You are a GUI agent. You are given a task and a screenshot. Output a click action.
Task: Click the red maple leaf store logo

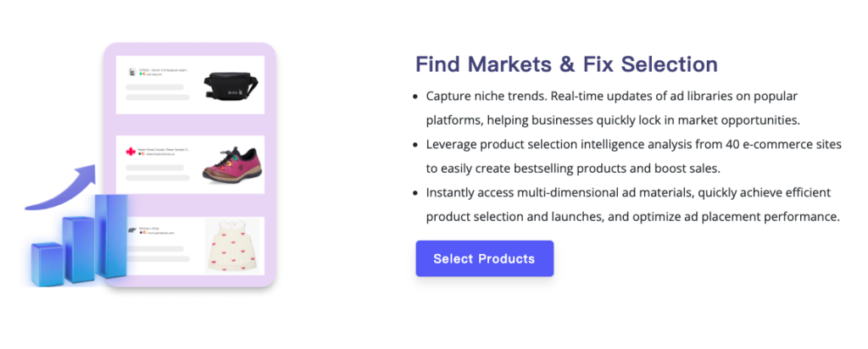click(x=131, y=152)
